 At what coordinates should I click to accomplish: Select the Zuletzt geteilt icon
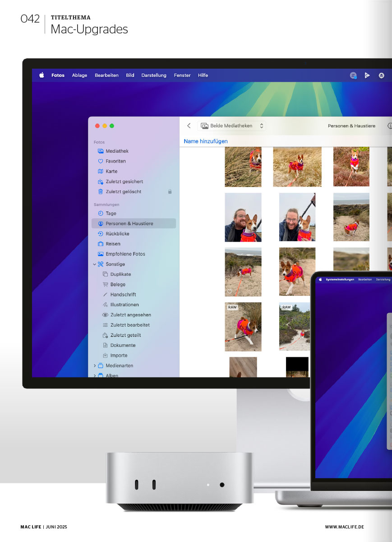click(x=105, y=335)
